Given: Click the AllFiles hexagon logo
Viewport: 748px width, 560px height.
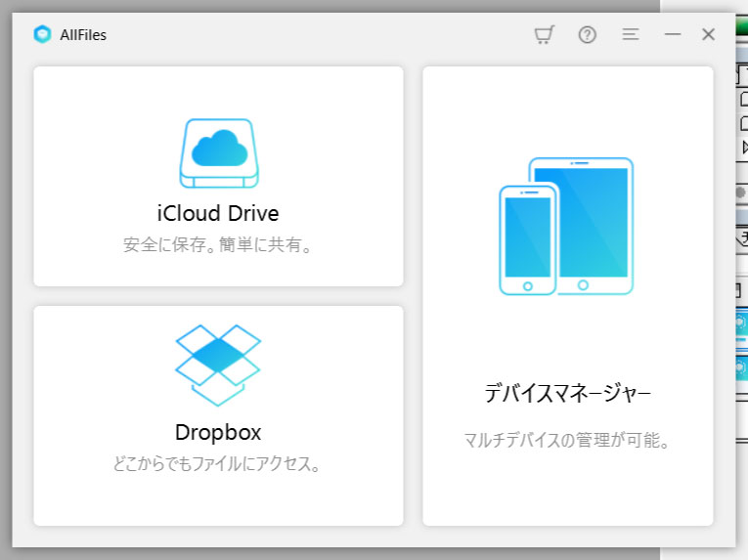Looking at the screenshot, I should click(x=42, y=35).
